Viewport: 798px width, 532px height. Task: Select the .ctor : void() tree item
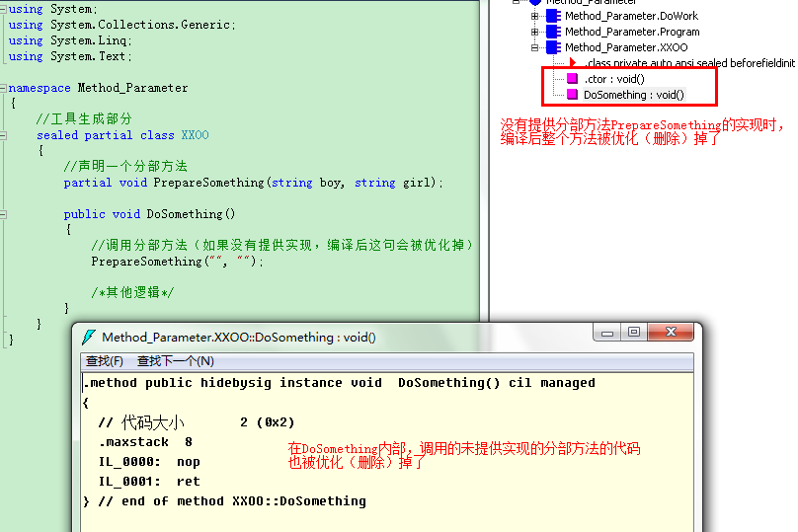pyautogui.click(x=613, y=79)
